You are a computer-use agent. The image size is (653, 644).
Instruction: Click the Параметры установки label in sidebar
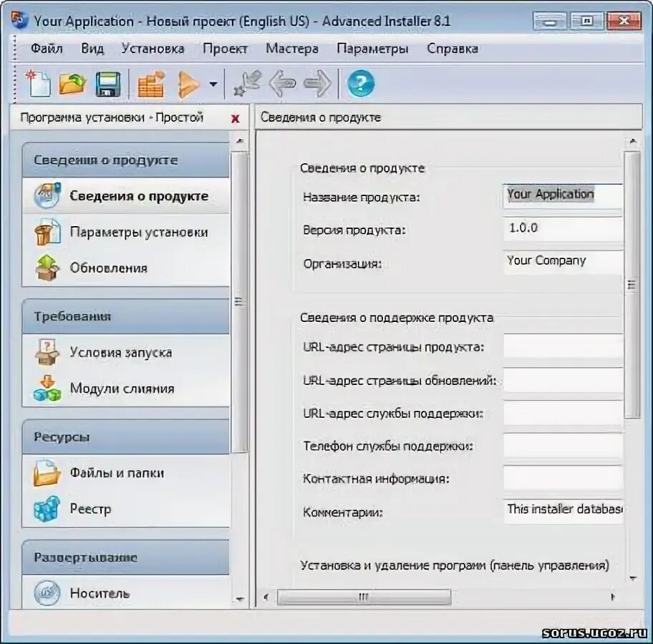coord(139,232)
